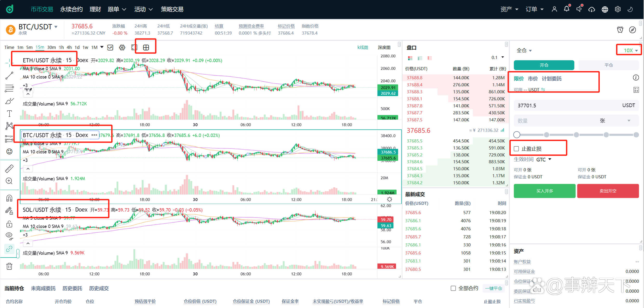Open the chart indicators icon
Viewport: 644px width, 308px height.
(x=110, y=47)
